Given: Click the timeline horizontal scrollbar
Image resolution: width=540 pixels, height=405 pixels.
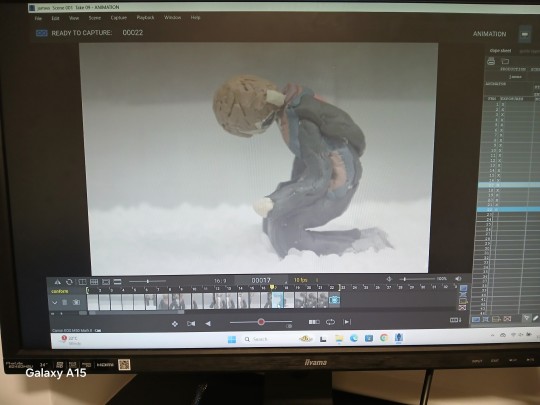Looking at the screenshot, I should 136,313.
